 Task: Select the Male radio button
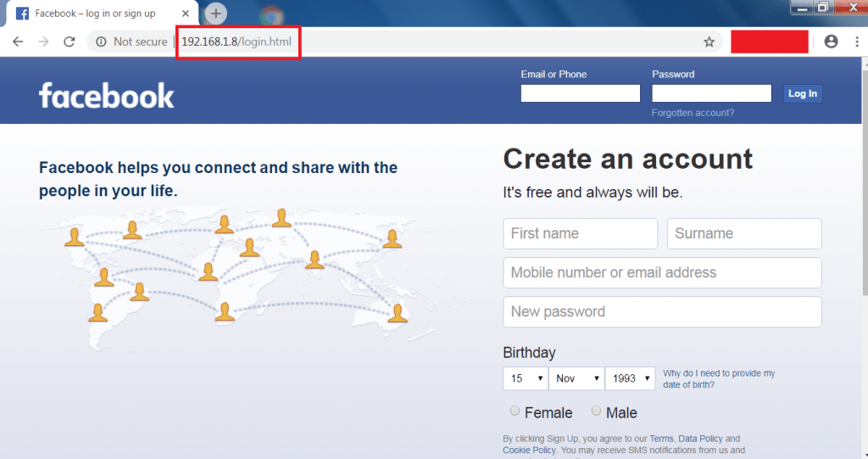pos(596,411)
